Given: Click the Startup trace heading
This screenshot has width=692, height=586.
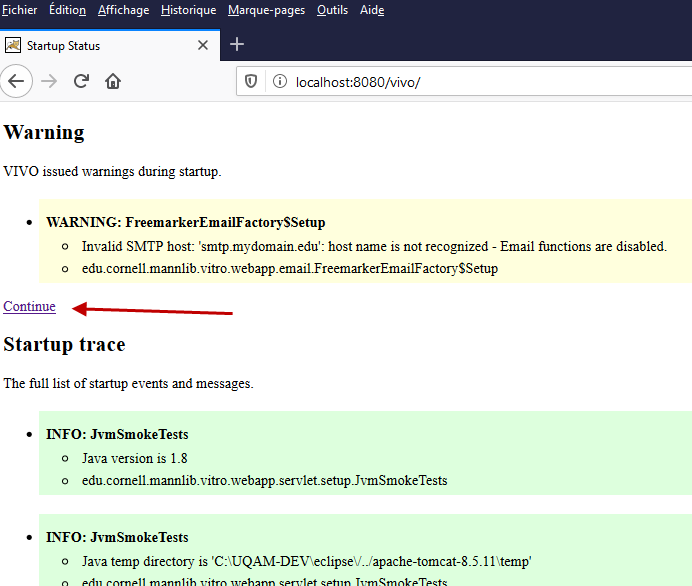Looking at the screenshot, I should pyautogui.click(x=64, y=345).
